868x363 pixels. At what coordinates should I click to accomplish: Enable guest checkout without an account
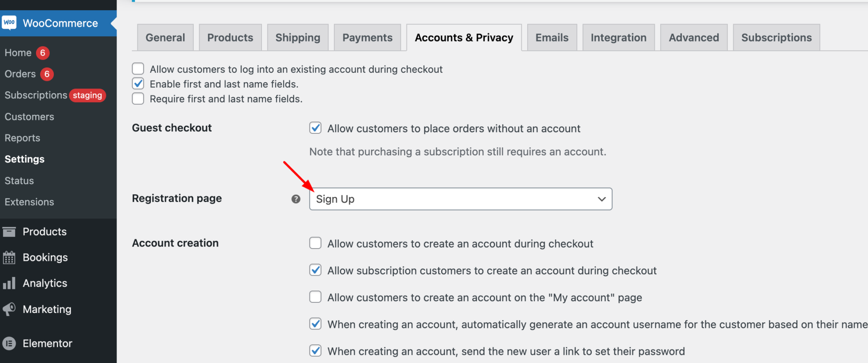click(315, 128)
